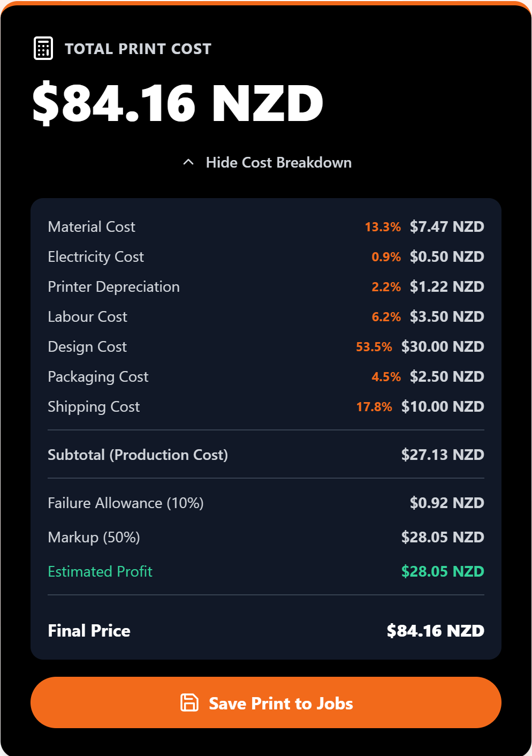Select the Markup (50%) amount
Viewport: 532px width, 756px height.
click(x=443, y=537)
